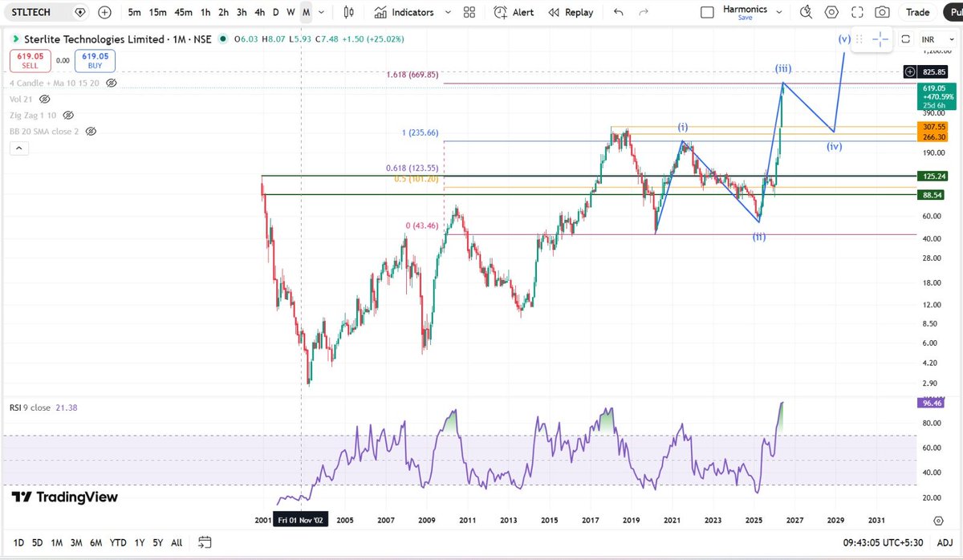Click the BUY 619.05 button
963x560 pixels.
point(95,60)
